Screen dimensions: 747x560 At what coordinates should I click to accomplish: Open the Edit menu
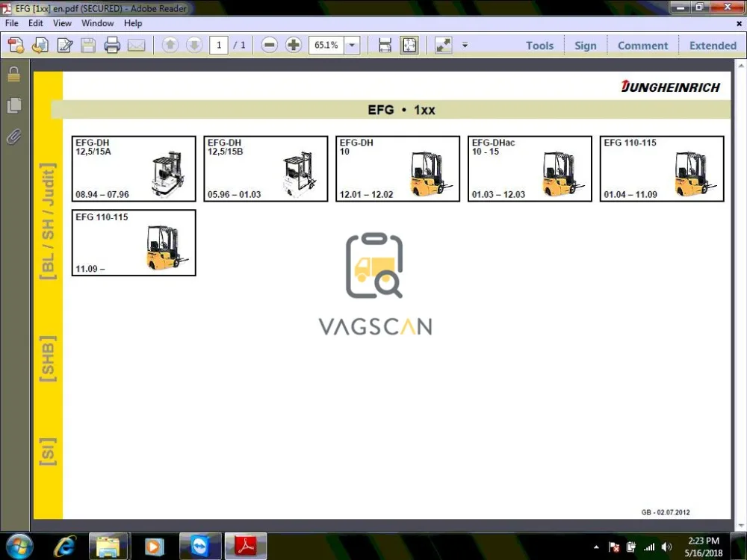click(x=36, y=23)
